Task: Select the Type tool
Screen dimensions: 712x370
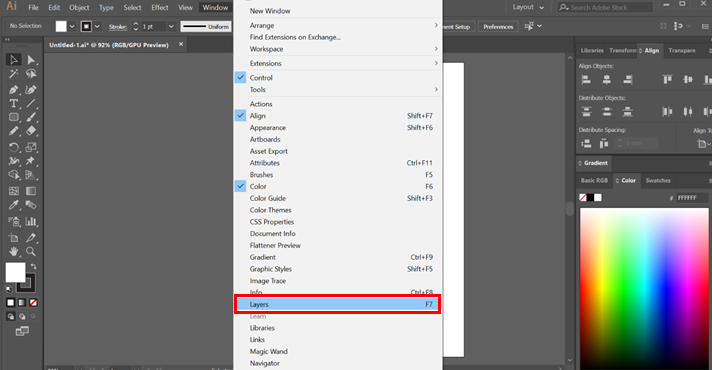Action: (14, 104)
